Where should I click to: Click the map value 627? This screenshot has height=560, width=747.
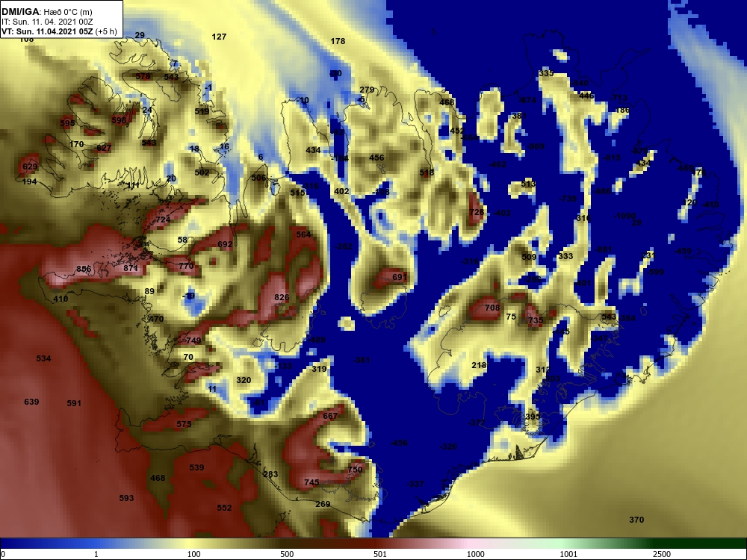[x=104, y=148]
